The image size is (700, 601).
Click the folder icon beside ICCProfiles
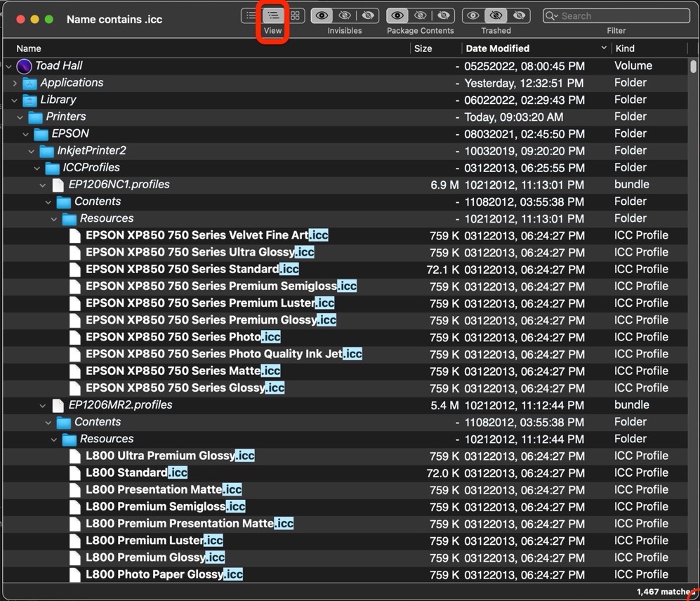(51, 167)
